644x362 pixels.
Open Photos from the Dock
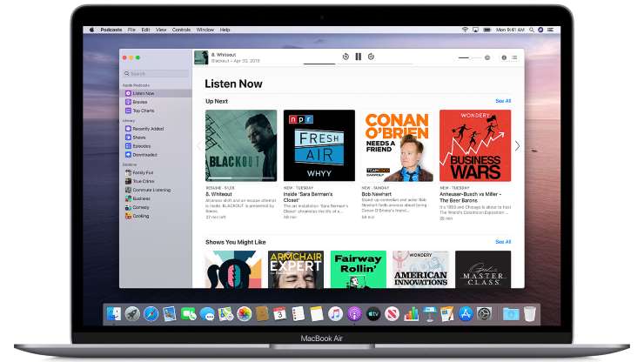pos(244,314)
